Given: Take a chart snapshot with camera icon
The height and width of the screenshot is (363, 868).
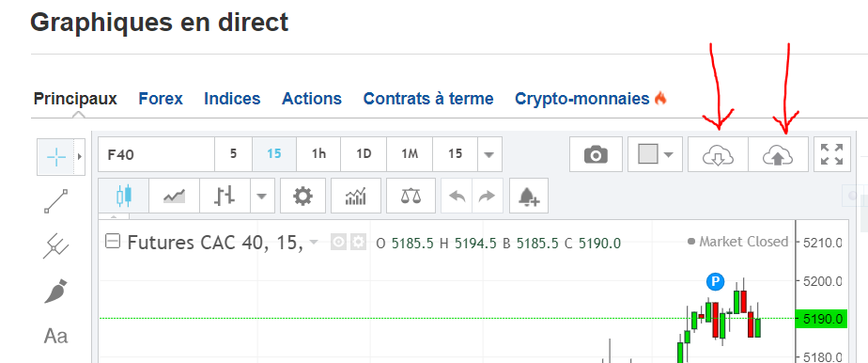Looking at the screenshot, I should coord(596,154).
